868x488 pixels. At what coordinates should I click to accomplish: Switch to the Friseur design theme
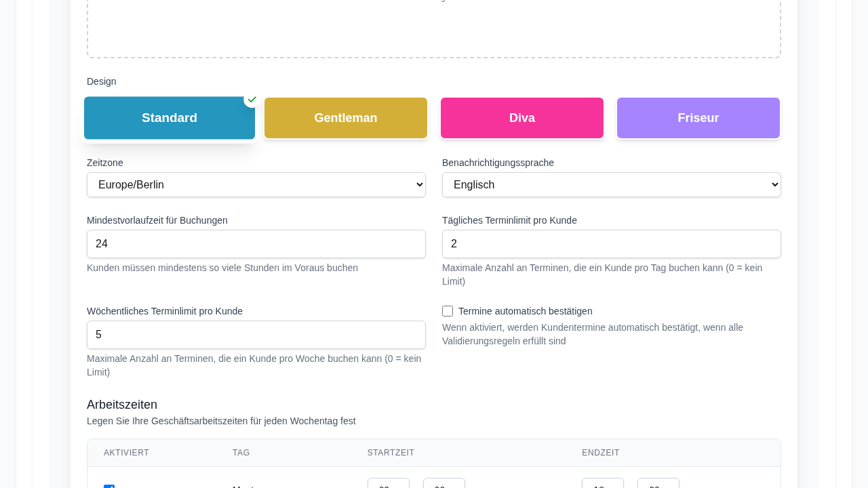[x=698, y=118]
